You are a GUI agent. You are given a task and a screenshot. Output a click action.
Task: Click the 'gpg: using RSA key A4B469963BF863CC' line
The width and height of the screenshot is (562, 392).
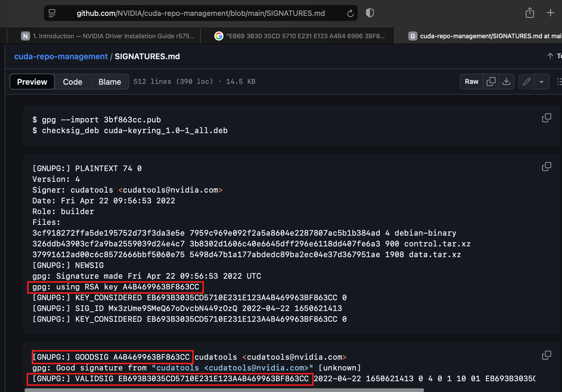[116, 287]
